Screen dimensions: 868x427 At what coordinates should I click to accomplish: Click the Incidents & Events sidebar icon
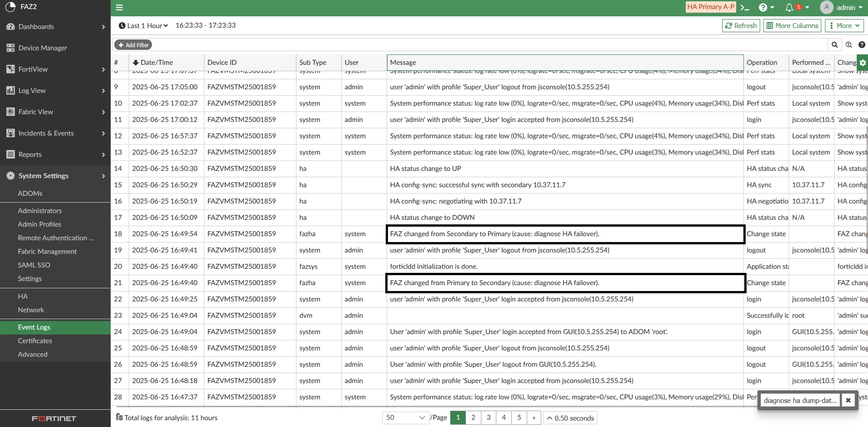10,133
